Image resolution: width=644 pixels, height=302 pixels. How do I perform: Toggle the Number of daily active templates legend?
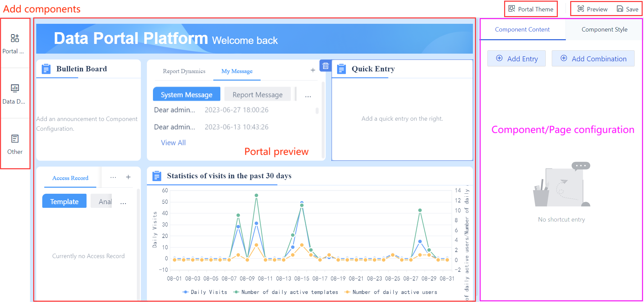[x=286, y=292]
